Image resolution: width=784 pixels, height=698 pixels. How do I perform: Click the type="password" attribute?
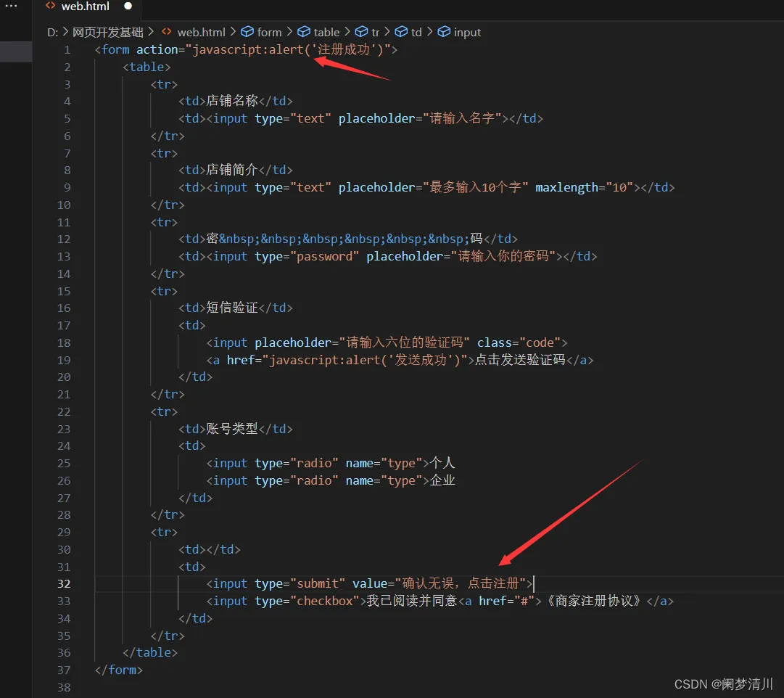[x=307, y=257]
